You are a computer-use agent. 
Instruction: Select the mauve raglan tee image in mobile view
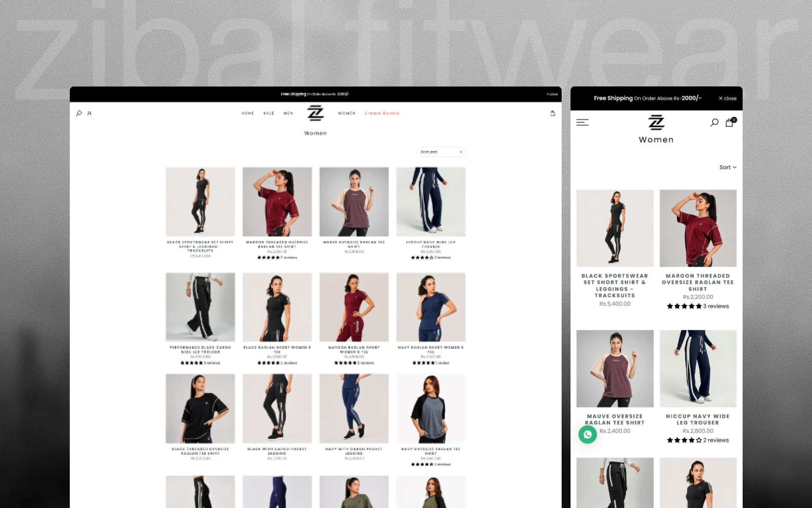click(x=615, y=369)
